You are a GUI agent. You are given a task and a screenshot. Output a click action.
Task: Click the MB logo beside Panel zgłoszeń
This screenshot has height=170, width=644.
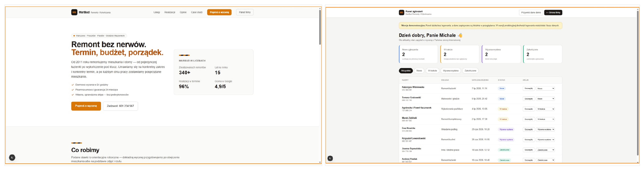pyautogui.click(x=401, y=13)
